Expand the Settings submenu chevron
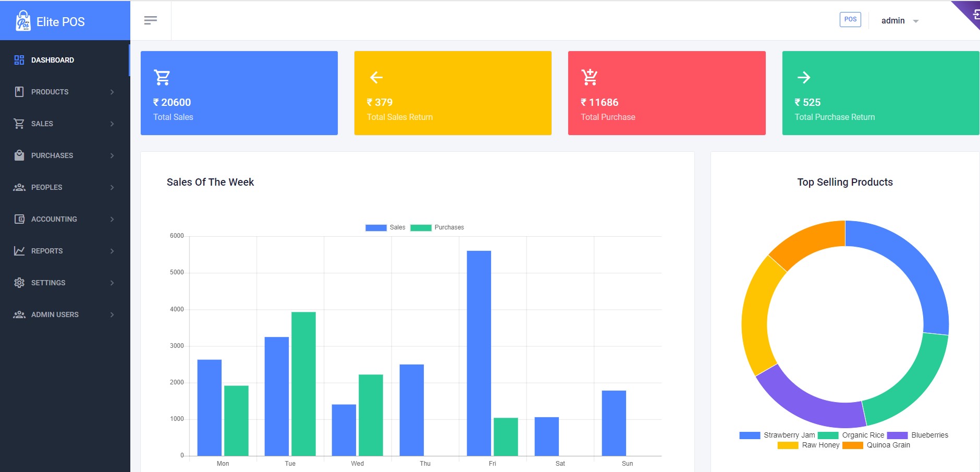Image resolution: width=980 pixels, height=472 pixels. click(112, 283)
